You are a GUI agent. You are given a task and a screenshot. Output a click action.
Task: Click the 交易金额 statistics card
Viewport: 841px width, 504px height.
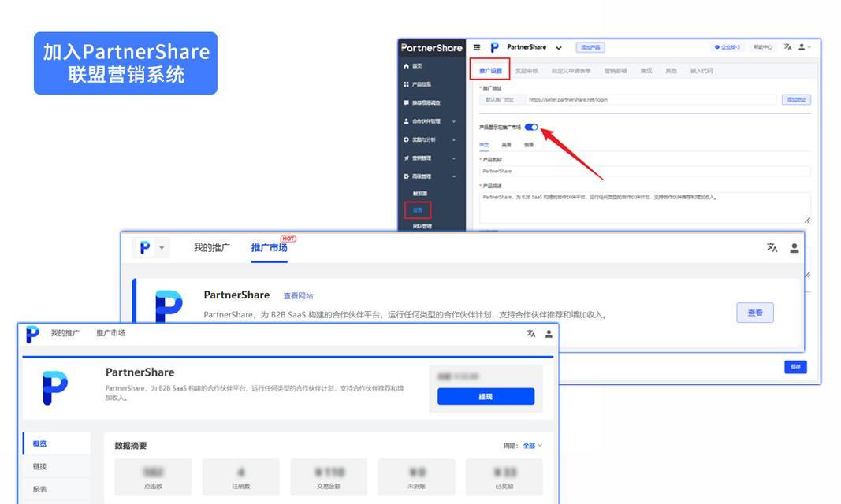(x=329, y=476)
